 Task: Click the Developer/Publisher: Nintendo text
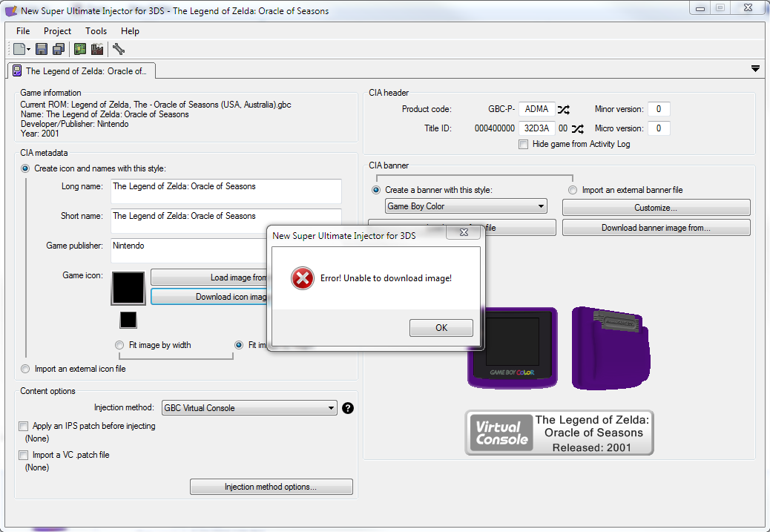tap(75, 124)
